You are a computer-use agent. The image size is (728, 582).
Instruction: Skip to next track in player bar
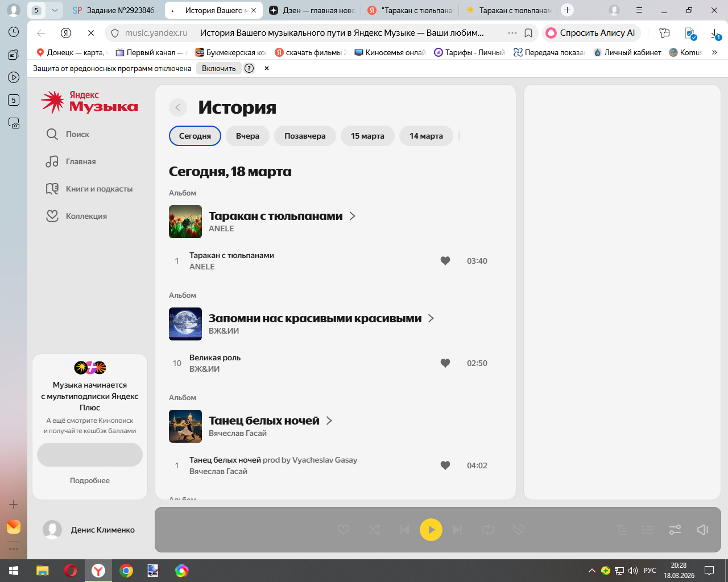tap(457, 530)
